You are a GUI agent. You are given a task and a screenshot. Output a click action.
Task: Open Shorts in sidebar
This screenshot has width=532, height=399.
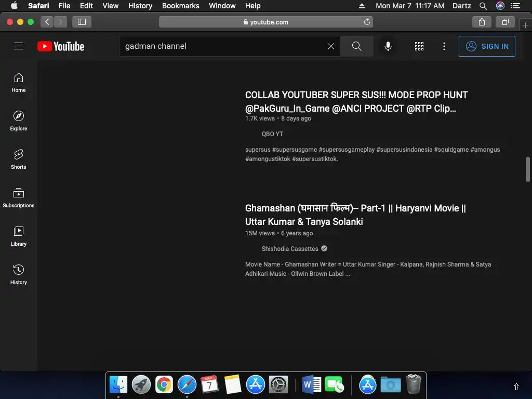[19, 159]
